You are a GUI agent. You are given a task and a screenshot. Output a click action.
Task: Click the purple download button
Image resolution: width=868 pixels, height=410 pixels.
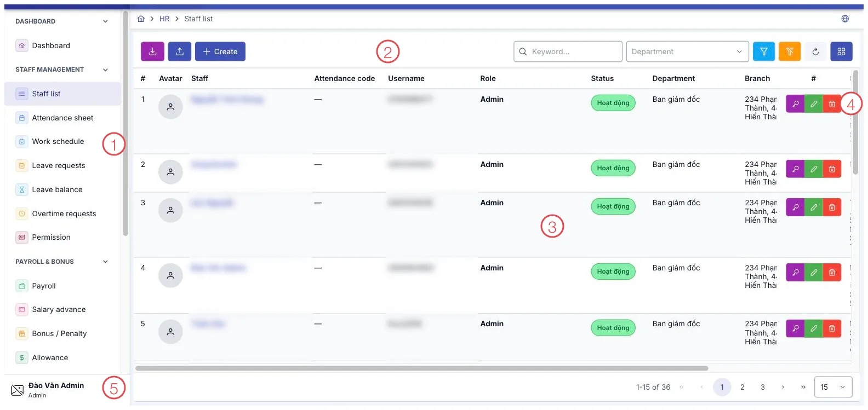pos(152,51)
